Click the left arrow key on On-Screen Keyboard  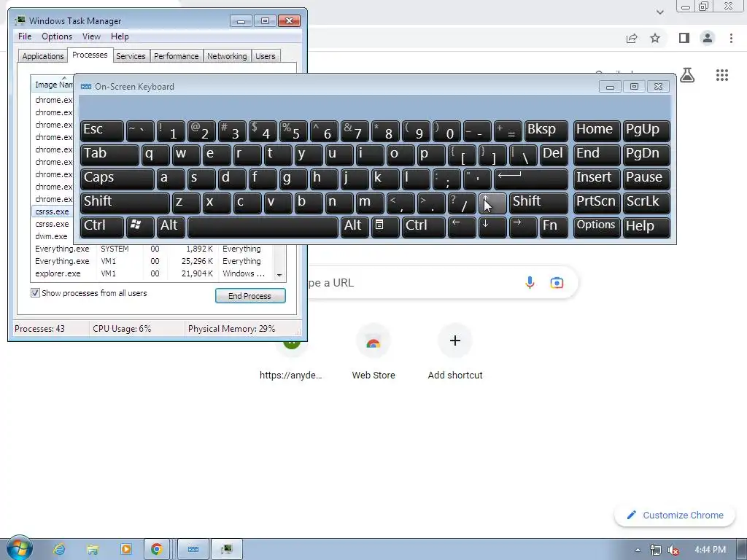click(x=462, y=227)
